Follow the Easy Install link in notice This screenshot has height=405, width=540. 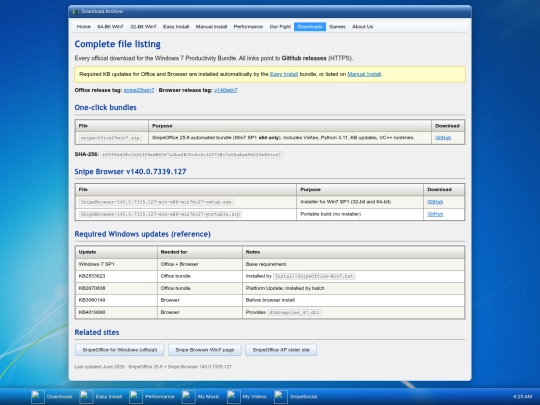(x=284, y=74)
